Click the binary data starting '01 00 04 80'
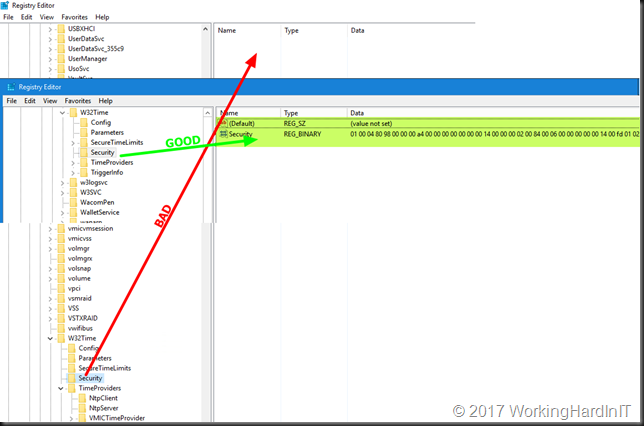The image size is (644, 426). pyautogui.click(x=494, y=134)
